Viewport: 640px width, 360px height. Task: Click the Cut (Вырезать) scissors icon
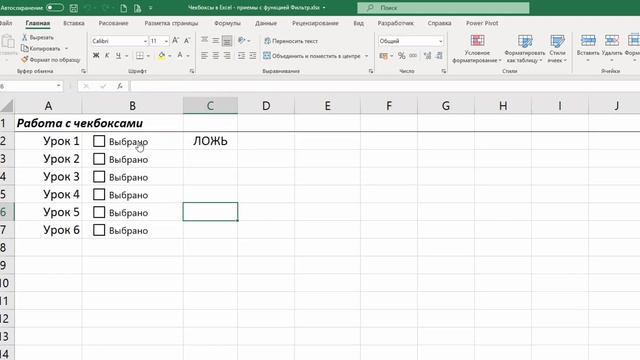click(x=24, y=37)
